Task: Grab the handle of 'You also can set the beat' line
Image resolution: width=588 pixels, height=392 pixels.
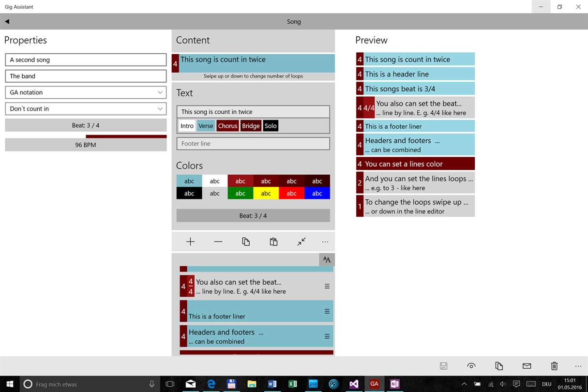Action: (x=327, y=286)
